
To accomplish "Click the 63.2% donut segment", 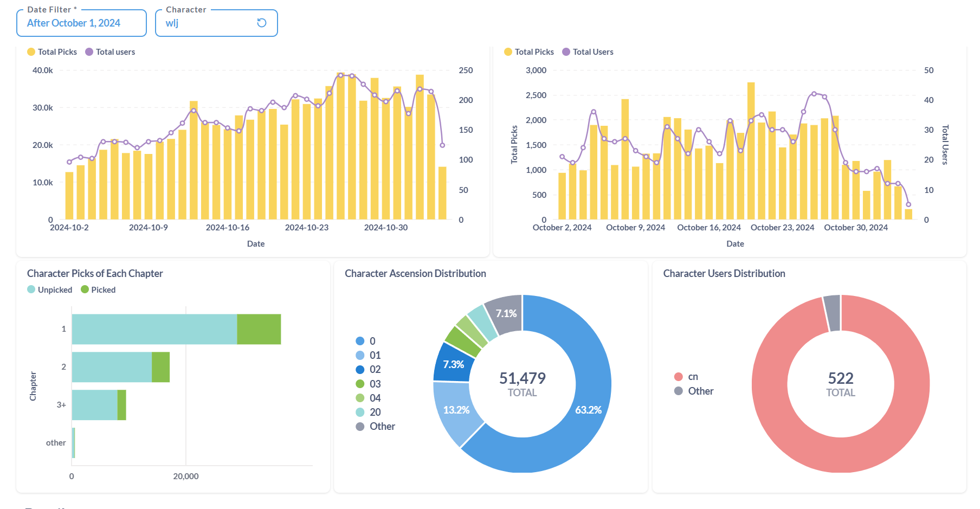I will click(x=588, y=410).
